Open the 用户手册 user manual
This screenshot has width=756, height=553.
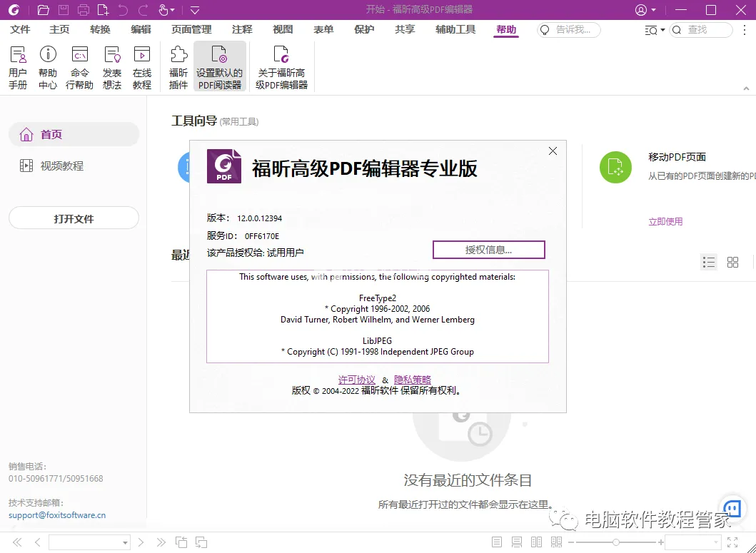click(x=18, y=68)
